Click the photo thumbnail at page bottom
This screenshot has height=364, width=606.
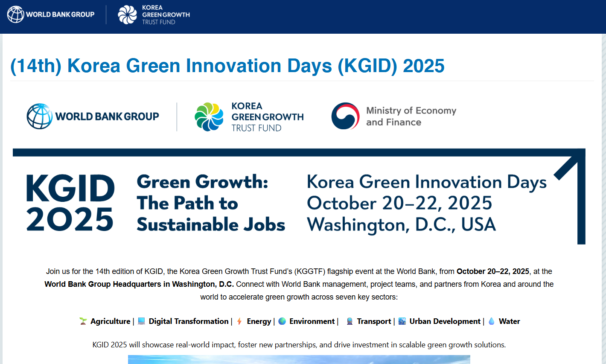(299, 359)
